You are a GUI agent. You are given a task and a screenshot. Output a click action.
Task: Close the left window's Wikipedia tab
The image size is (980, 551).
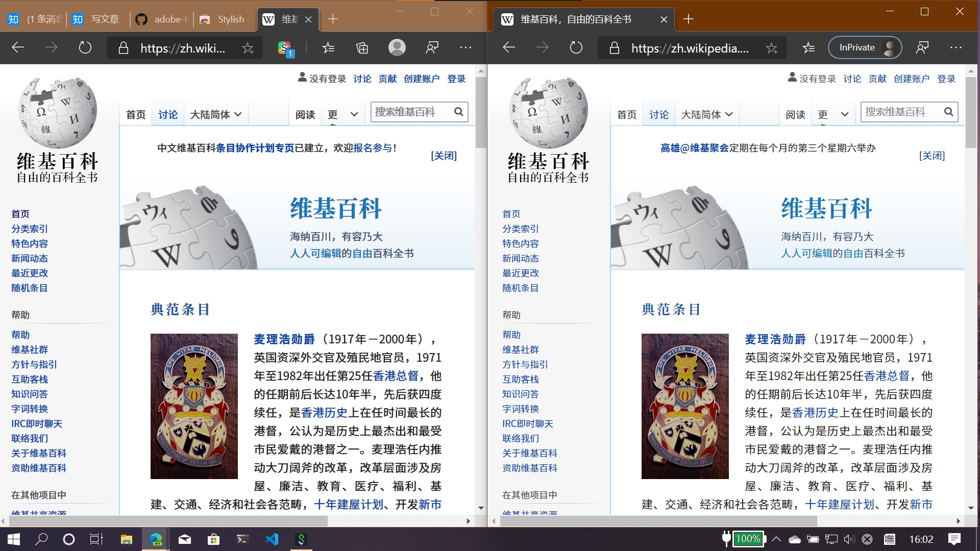point(308,19)
